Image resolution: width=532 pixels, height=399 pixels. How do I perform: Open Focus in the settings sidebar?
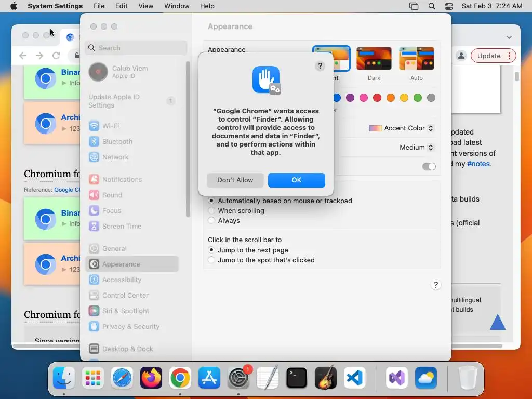coord(132,211)
